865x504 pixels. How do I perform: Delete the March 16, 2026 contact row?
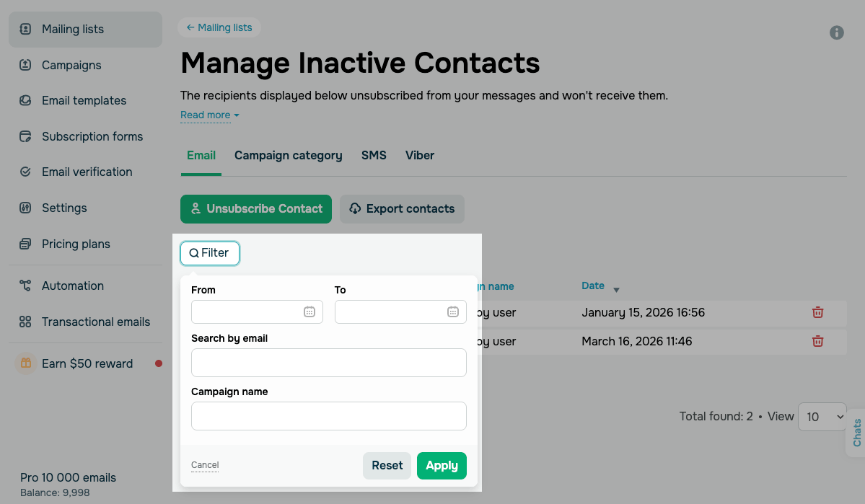[817, 341]
